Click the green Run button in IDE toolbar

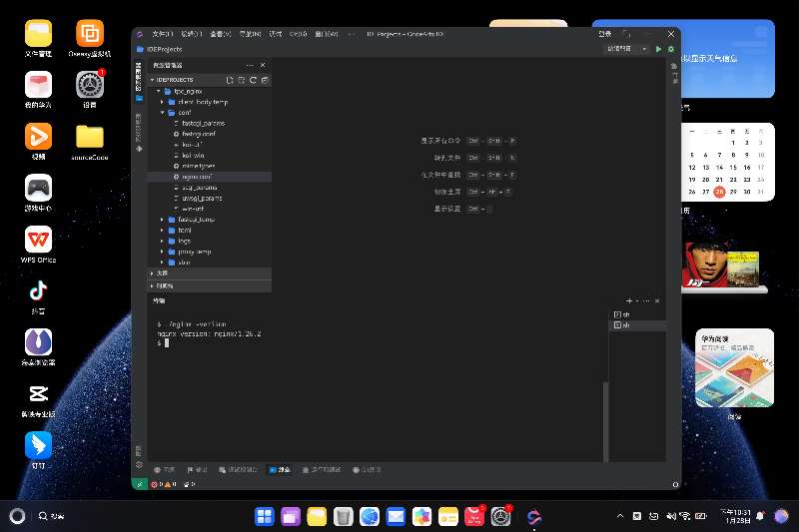(x=658, y=49)
